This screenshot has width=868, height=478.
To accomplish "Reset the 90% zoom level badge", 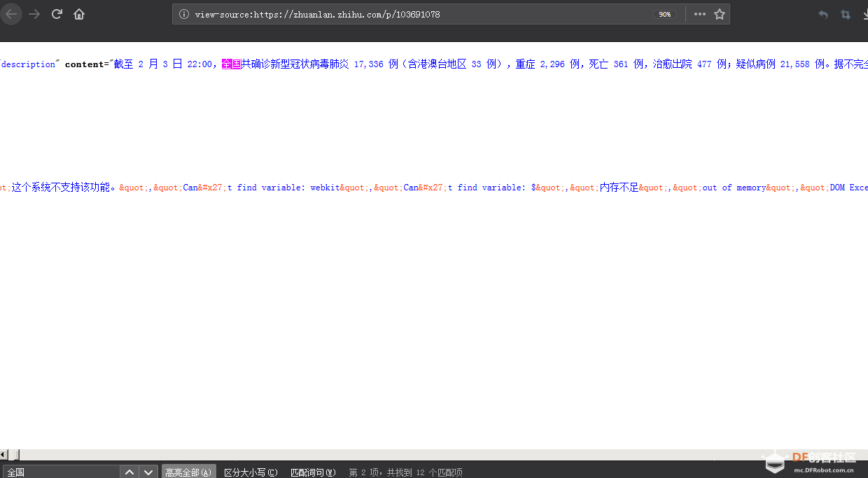I will 665,14.
